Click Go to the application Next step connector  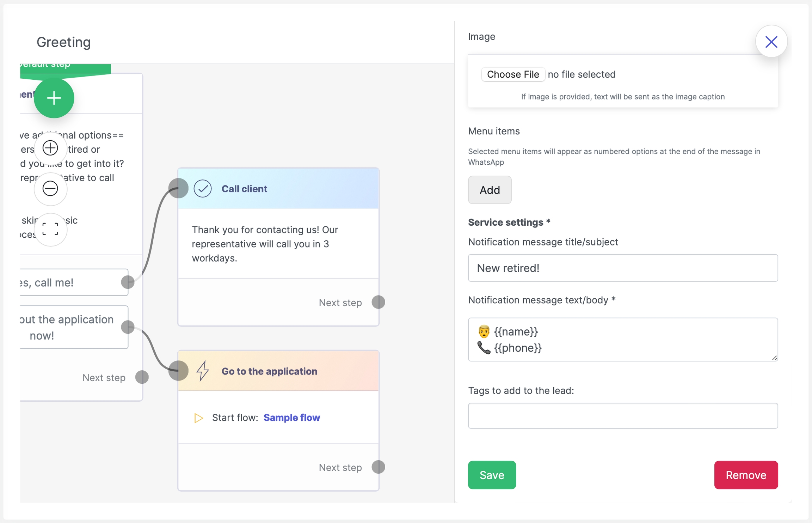pyautogui.click(x=378, y=467)
